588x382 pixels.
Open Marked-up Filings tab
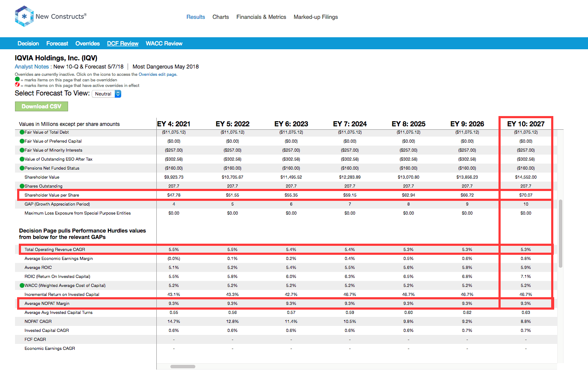316,17
